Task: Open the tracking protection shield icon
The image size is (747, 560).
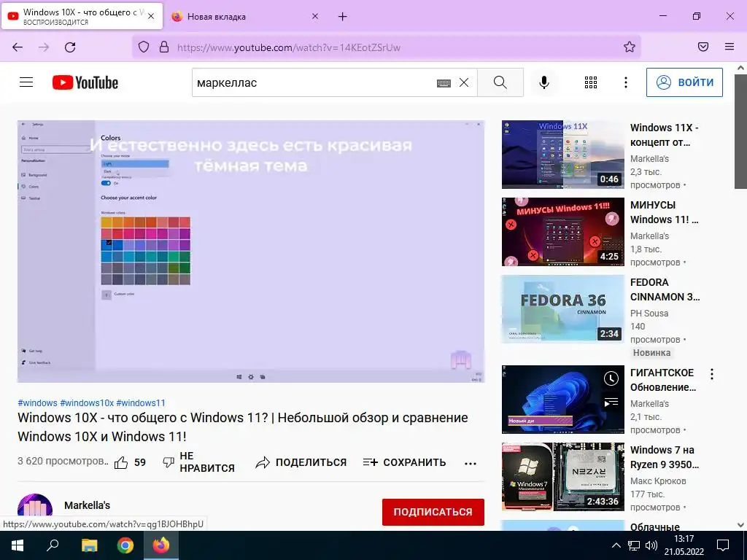Action: [x=144, y=47]
